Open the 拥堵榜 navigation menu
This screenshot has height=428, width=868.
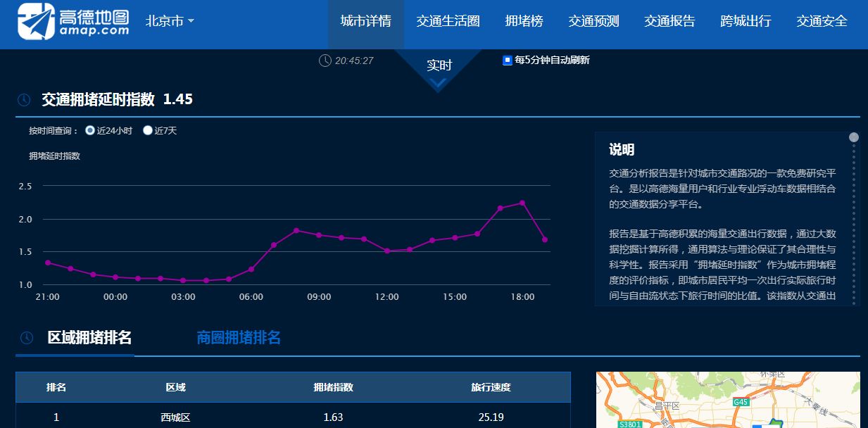coord(524,21)
